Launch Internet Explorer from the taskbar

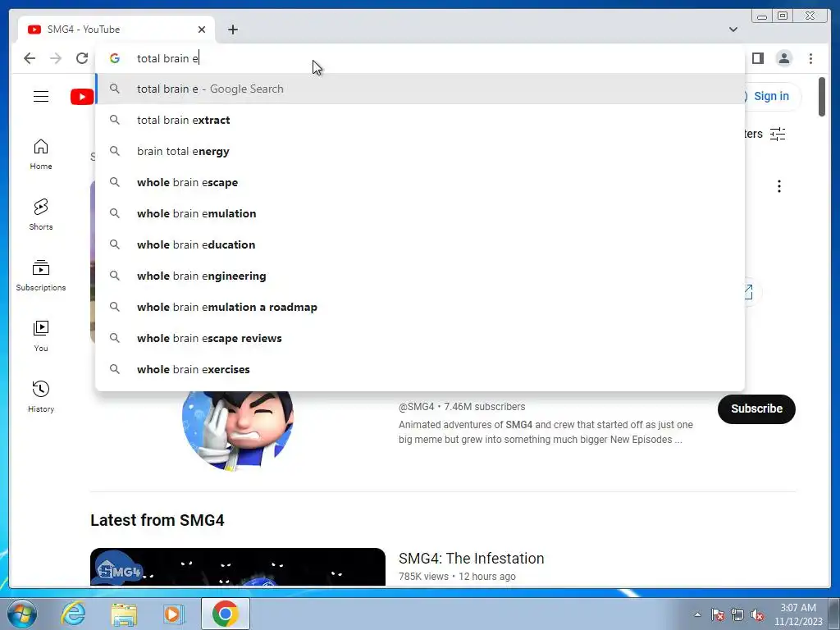tap(73, 614)
